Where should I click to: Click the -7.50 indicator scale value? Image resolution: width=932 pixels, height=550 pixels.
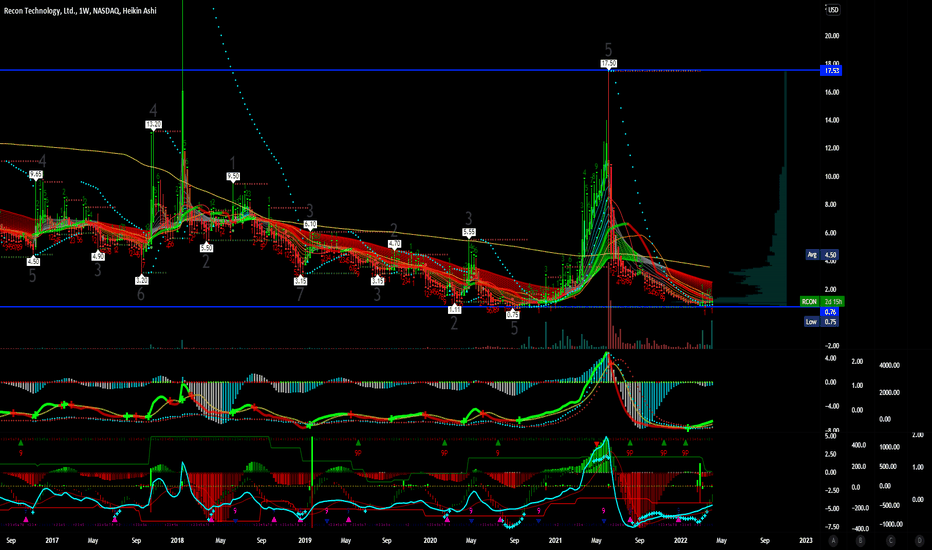click(830, 527)
